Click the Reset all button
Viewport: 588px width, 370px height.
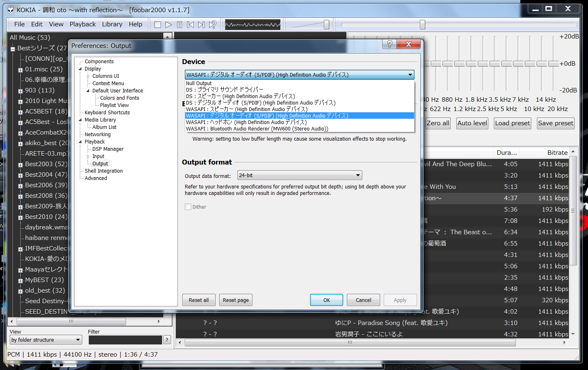coord(199,300)
